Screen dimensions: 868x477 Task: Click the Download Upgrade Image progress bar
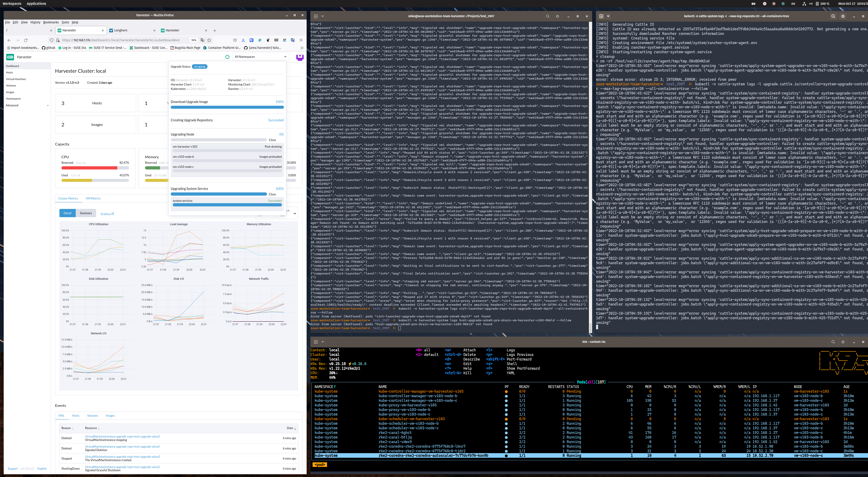tap(227, 107)
